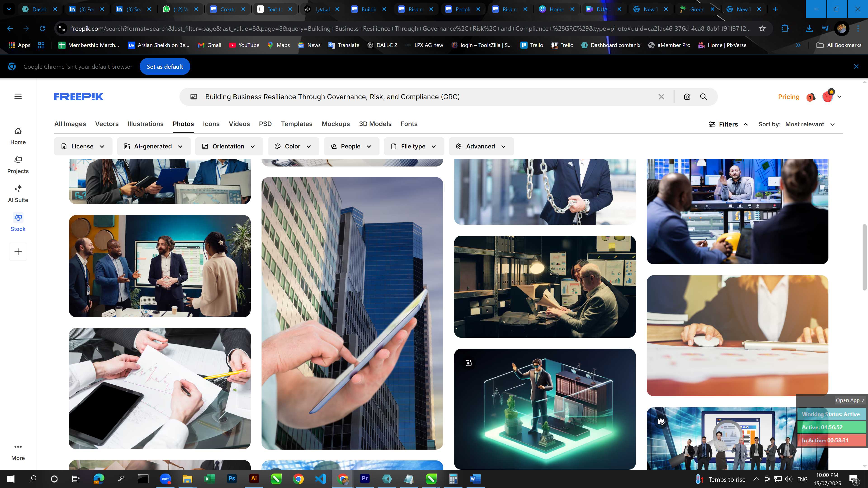Viewport: 868px width, 488px height.
Task: Expand the Color filter dropdown
Action: pos(293,146)
